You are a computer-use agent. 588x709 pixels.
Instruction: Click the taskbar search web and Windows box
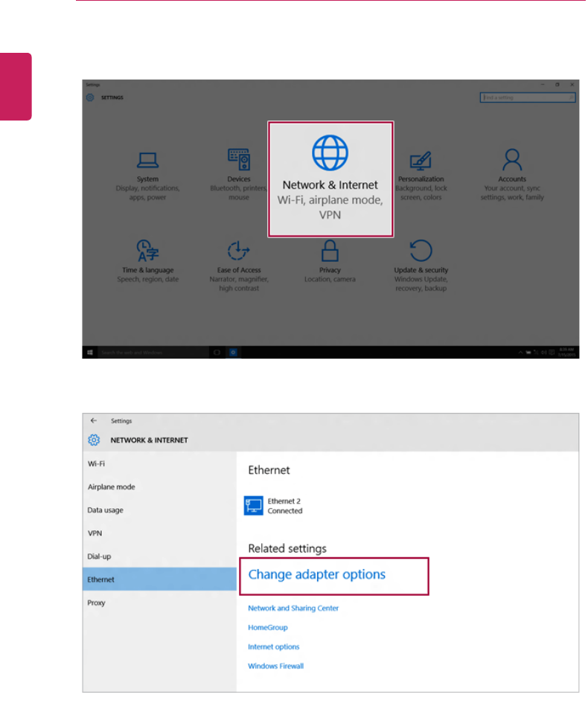click(x=153, y=352)
